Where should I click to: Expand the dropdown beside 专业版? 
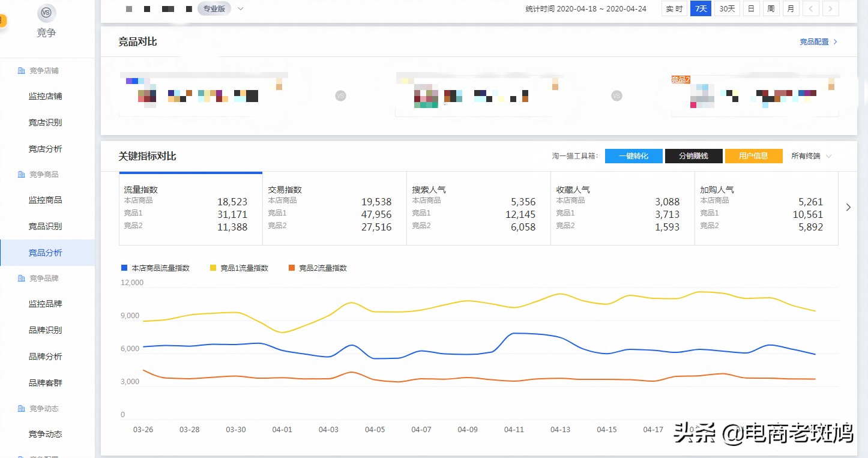click(241, 8)
